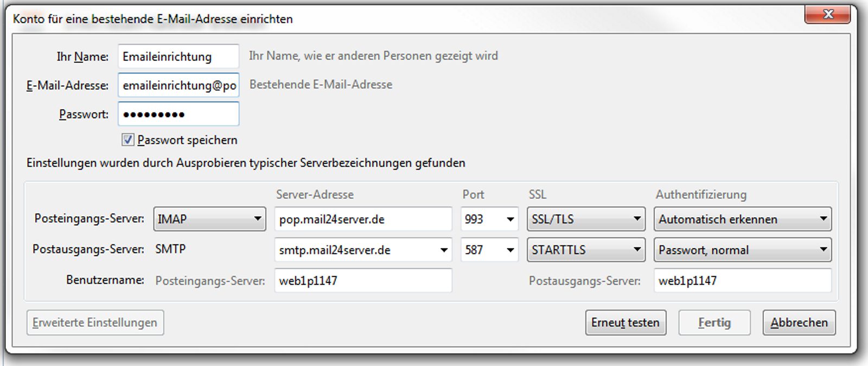Close the account setup dialog
The width and height of the screenshot is (868, 366).
(x=829, y=15)
